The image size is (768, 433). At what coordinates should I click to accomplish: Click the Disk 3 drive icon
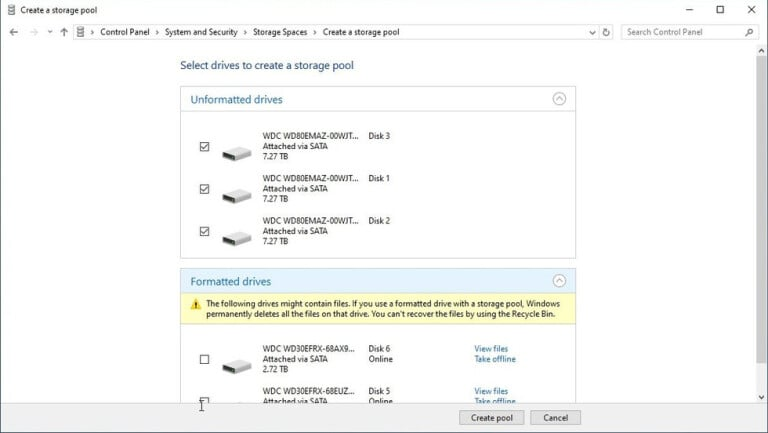click(237, 153)
